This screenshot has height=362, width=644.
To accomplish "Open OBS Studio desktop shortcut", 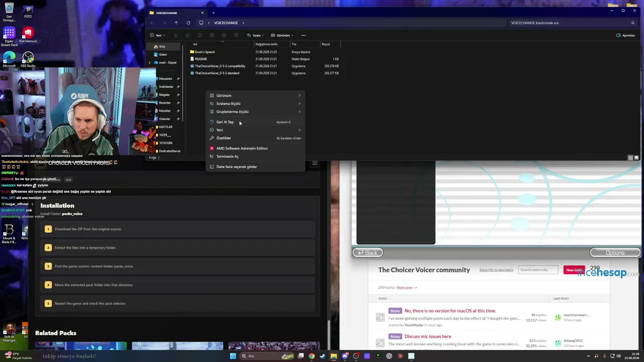I will pyautogui.click(x=28, y=60).
